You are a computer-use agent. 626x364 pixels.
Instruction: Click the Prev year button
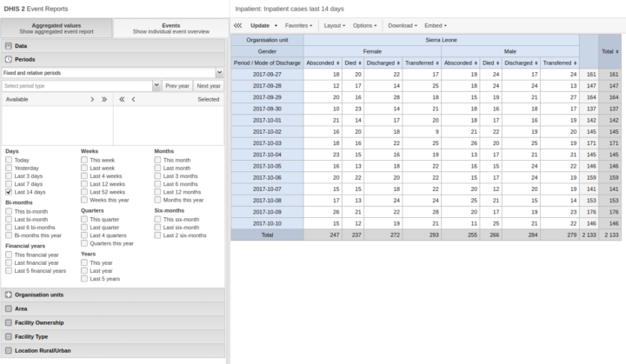tap(177, 86)
